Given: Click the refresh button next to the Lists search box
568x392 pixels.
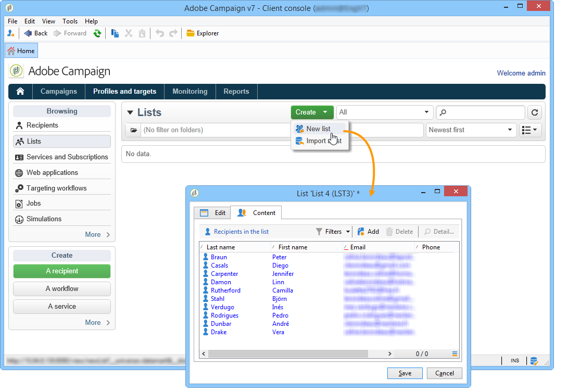Looking at the screenshot, I should click(x=534, y=112).
